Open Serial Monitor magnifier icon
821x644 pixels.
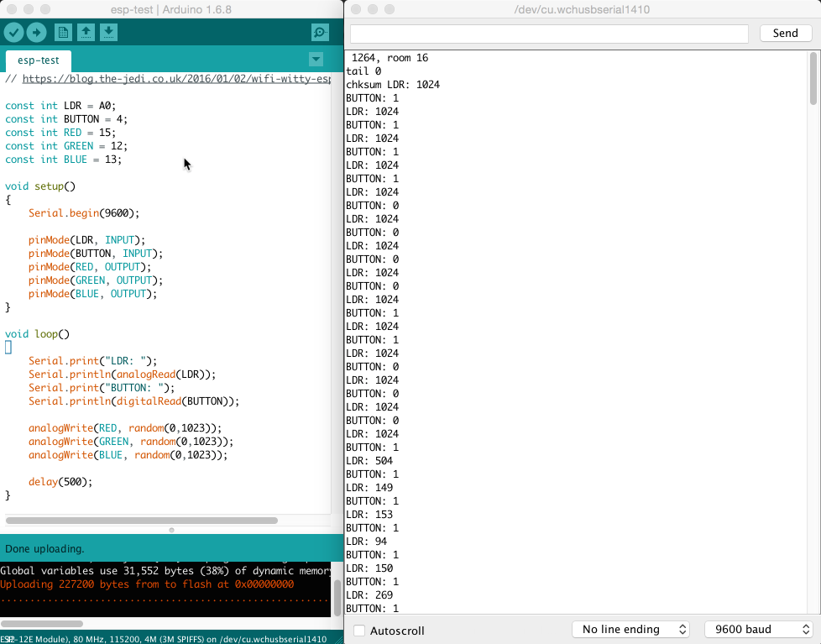319,33
